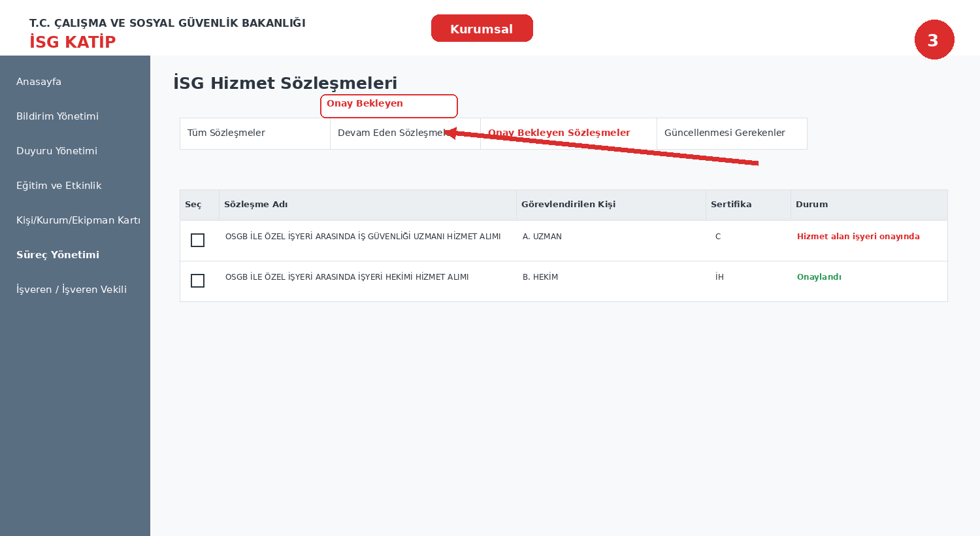Image resolution: width=980 pixels, height=536 pixels.
Task: Open İşveren / İşveren Vekili menu
Action: [x=71, y=290]
